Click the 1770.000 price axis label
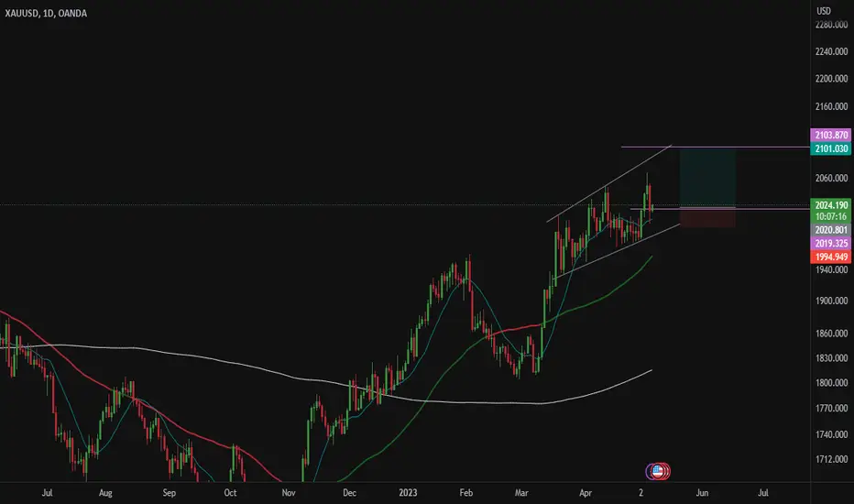 (x=831, y=408)
